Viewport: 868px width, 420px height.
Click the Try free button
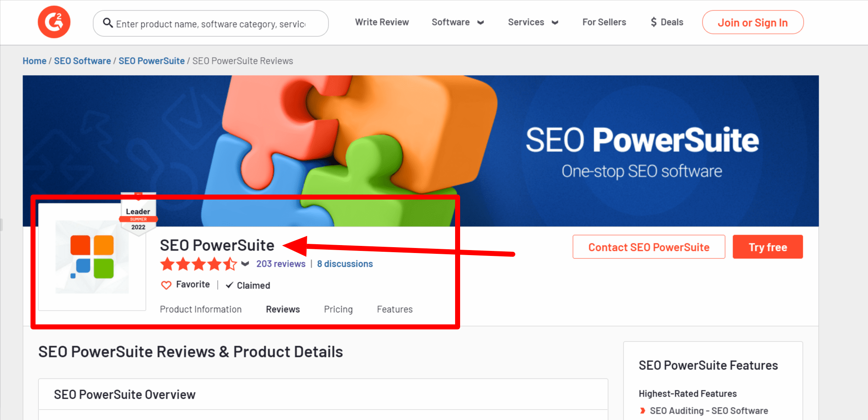click(x=768, y=247)
